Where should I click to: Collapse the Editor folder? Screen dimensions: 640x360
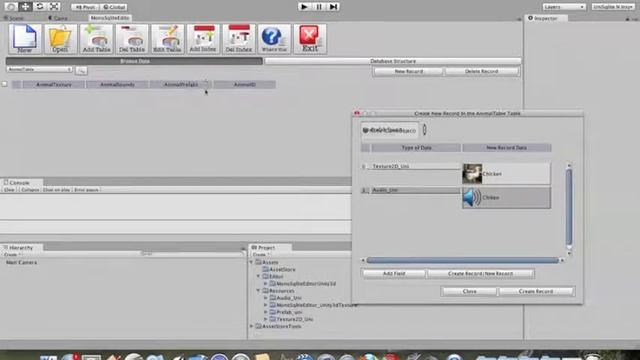[258, 276]
